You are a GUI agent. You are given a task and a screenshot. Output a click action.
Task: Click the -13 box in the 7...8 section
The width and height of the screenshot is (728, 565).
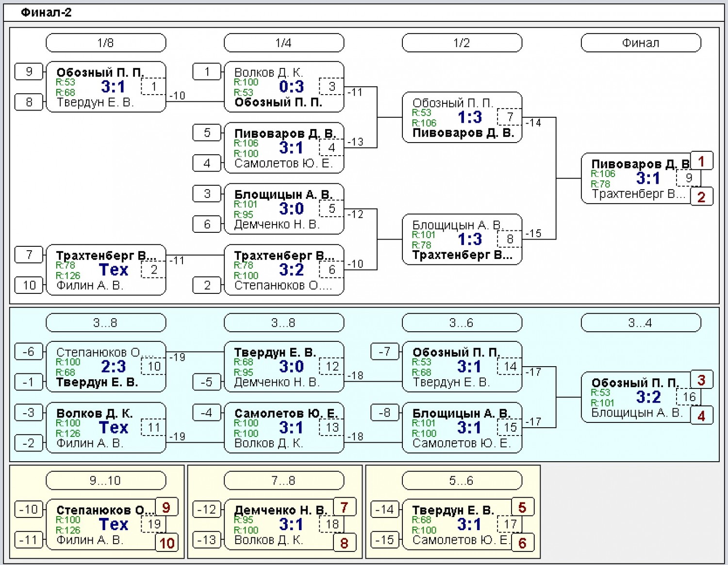pyautogui.click(x=207, y=539)
